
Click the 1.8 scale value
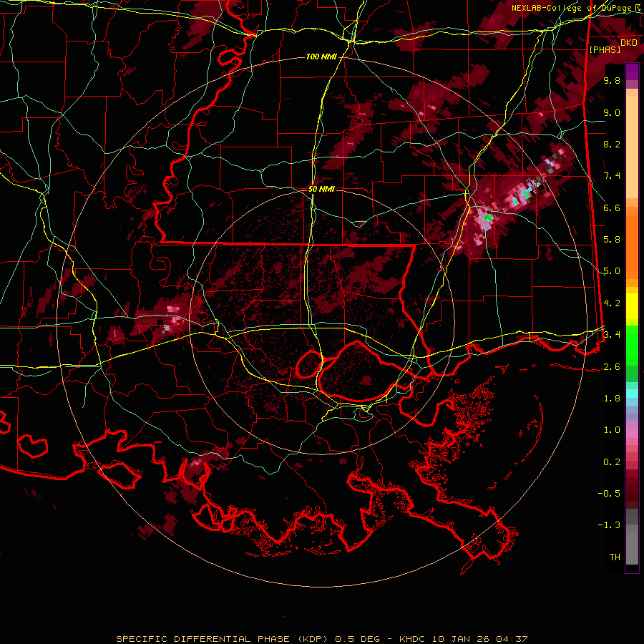612,399
